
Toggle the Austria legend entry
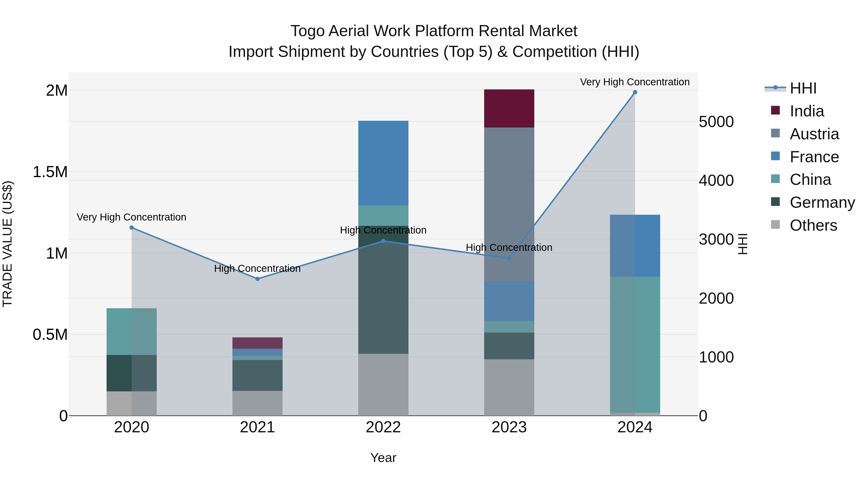click(x=805, y=134)
